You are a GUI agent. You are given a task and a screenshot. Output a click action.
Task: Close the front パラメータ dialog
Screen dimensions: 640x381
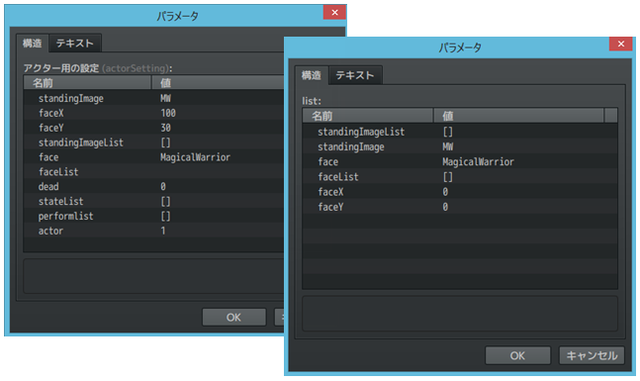click(x=621, y=44)
